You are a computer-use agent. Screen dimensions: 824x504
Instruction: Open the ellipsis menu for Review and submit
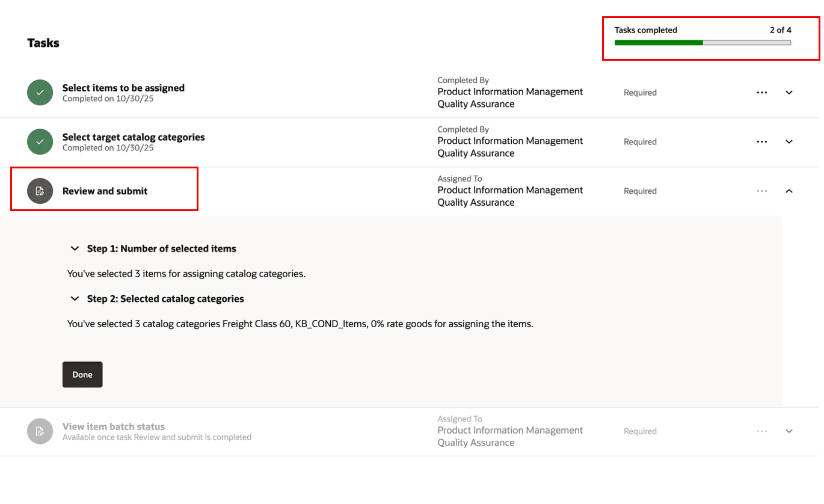point(762,191)
